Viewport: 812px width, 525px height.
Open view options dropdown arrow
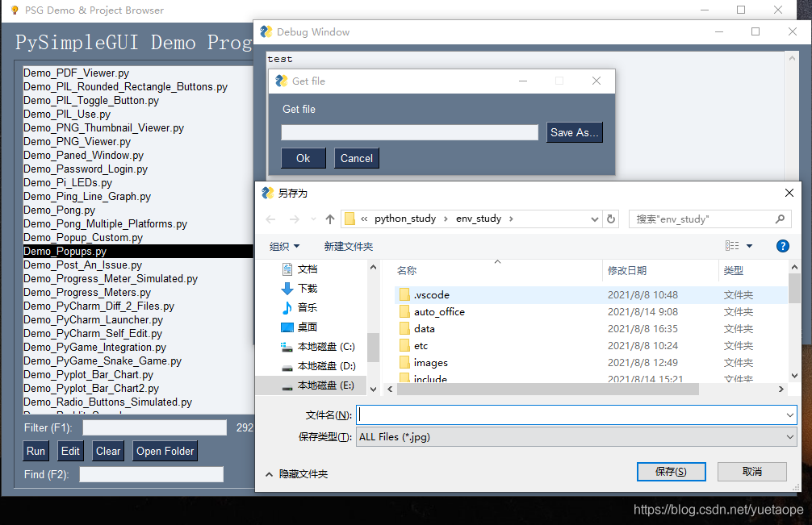point(749,246)
